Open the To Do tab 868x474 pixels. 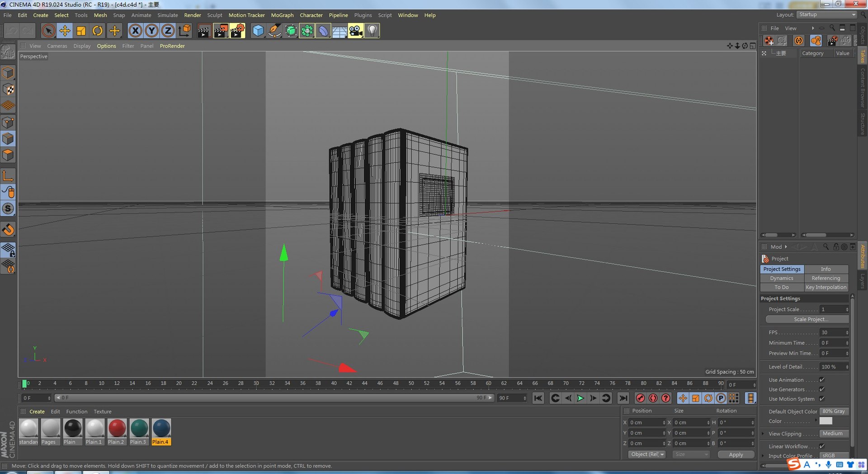[x=782, y=287]
